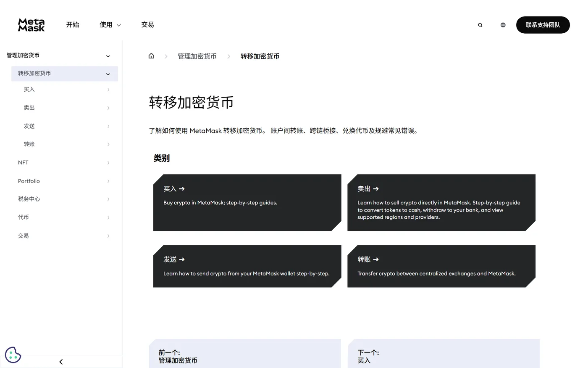Select 卖出 in the sidebar
Image resolution: width=588 pixels, height=368 pixels.
coord(29,108)
